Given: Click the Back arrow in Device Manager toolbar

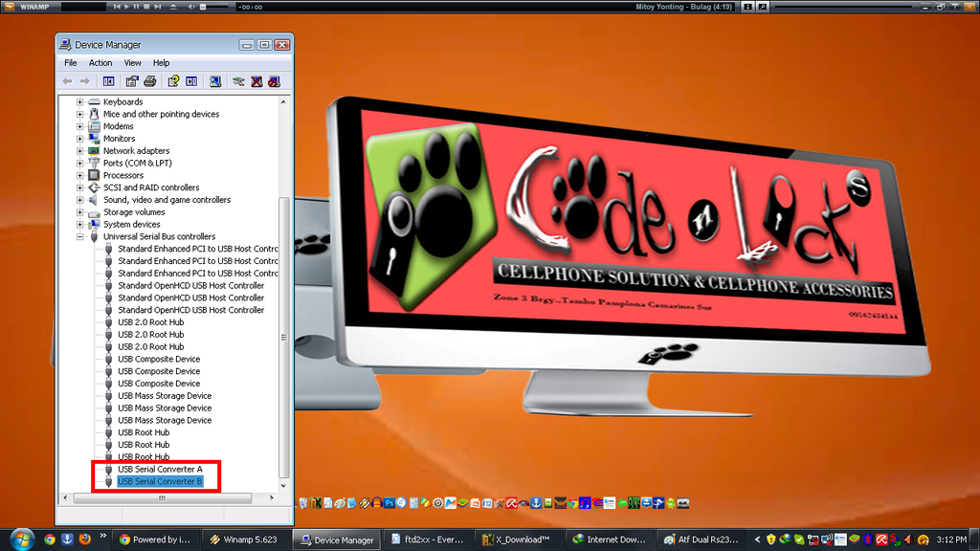Looking at the screenshot, I should (68, 81).
